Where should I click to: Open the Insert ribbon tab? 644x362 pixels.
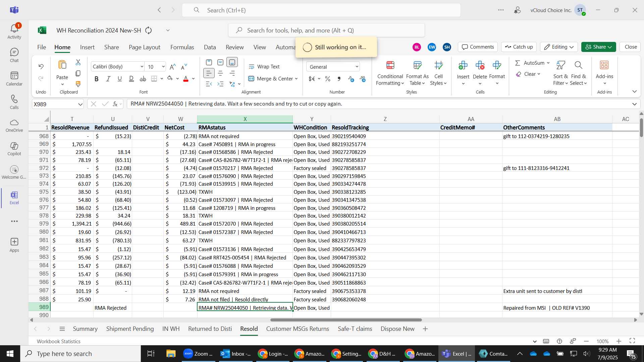[87, 47]
